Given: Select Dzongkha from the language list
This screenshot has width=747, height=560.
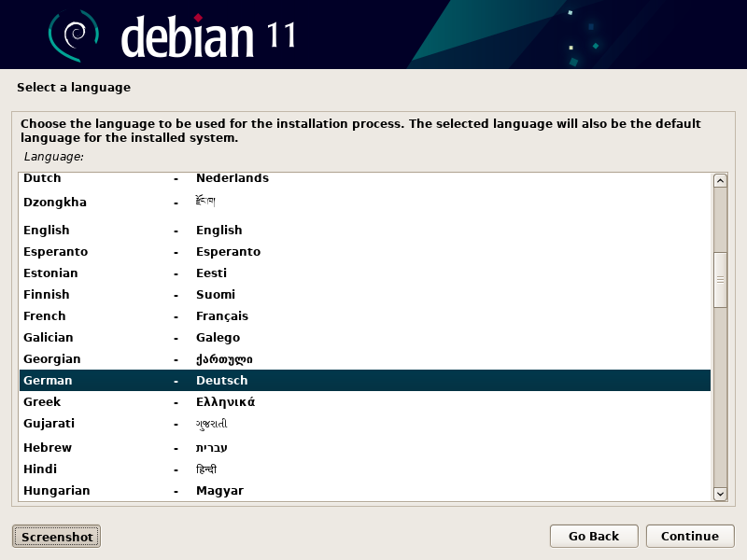Looking at the screenshot, I should tap(365, 203).
